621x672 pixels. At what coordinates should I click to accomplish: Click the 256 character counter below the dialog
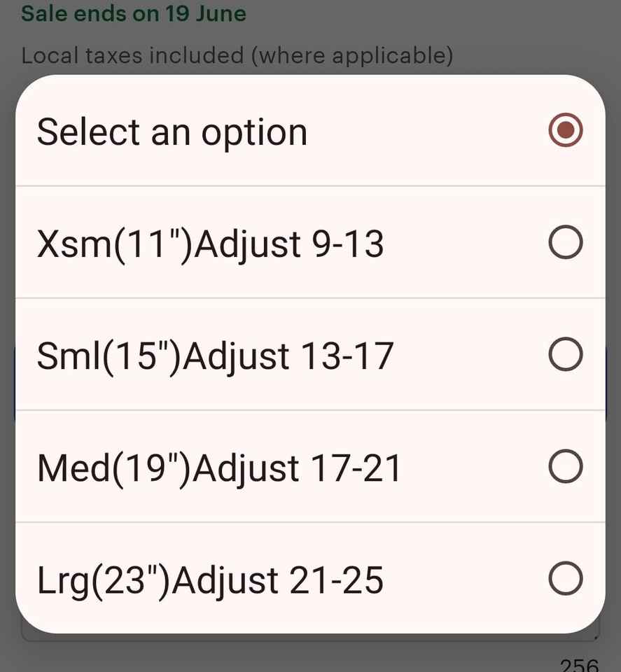[x=579, y=664]
